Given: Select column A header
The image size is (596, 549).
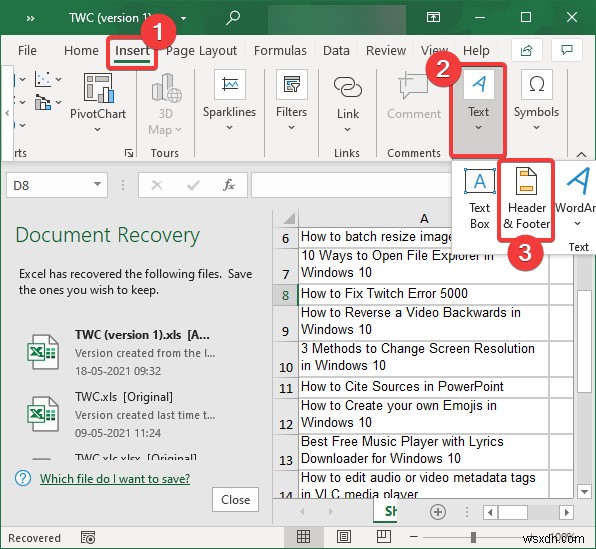Looking at the screenshot, I should coord(424,218).
